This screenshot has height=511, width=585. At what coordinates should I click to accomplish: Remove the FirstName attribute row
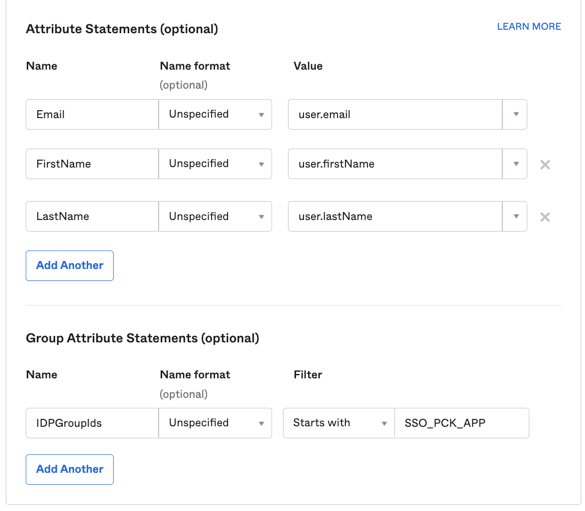pyautogui.click(x=545, y=164)
